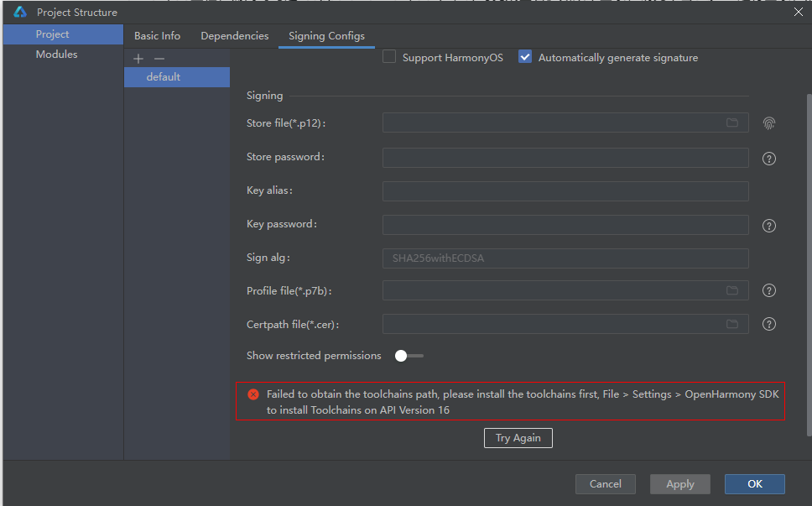
Task: Click the Try Again button
Action: 518,438
